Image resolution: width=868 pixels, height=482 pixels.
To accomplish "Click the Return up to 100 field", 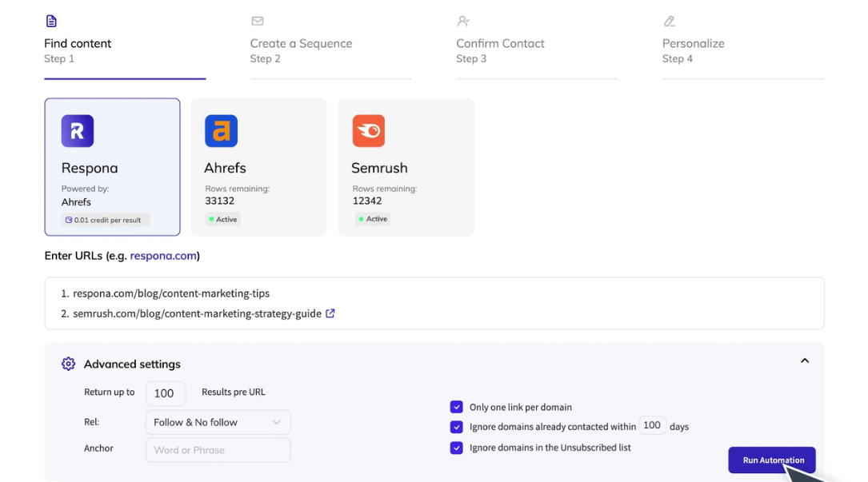I will [166, 393].
